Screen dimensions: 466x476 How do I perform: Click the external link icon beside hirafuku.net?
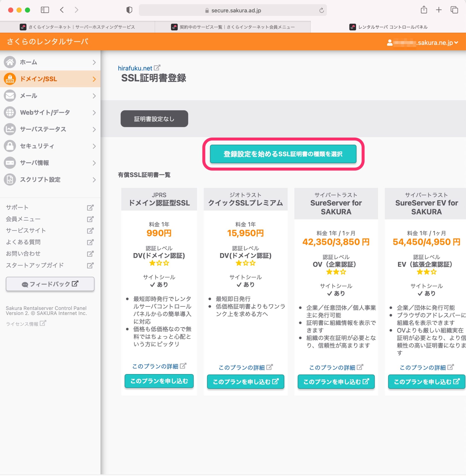(157, 68)
